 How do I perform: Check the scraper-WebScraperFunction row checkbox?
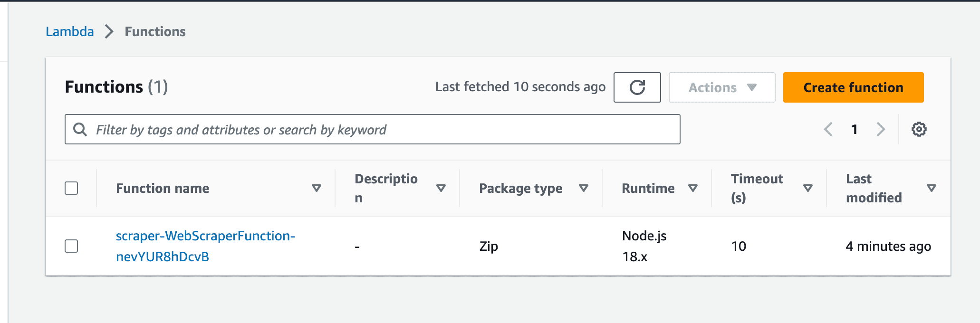tap(71, 246)
